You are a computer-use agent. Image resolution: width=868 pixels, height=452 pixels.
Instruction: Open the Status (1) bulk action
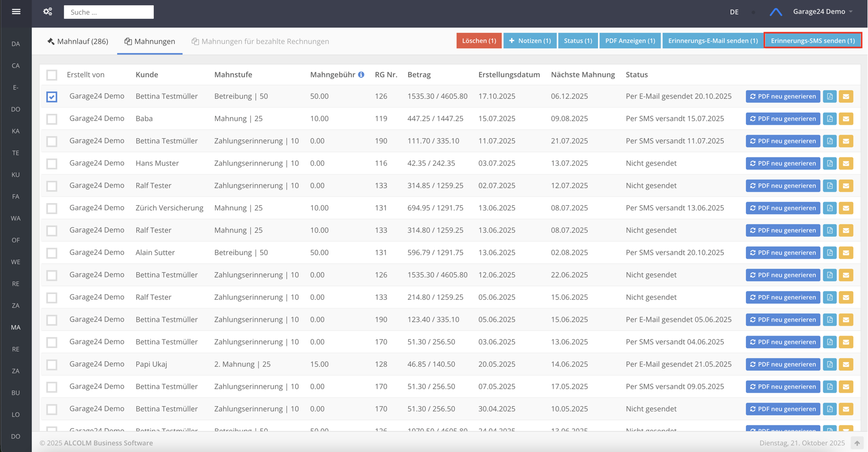tap(578, 41)
